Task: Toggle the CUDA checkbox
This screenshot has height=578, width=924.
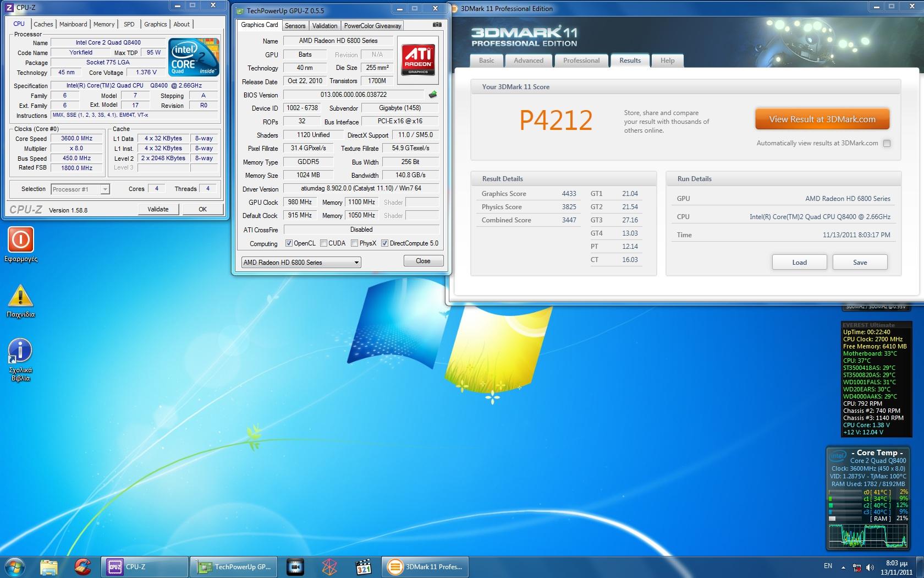Action: [x=323, y=243]
